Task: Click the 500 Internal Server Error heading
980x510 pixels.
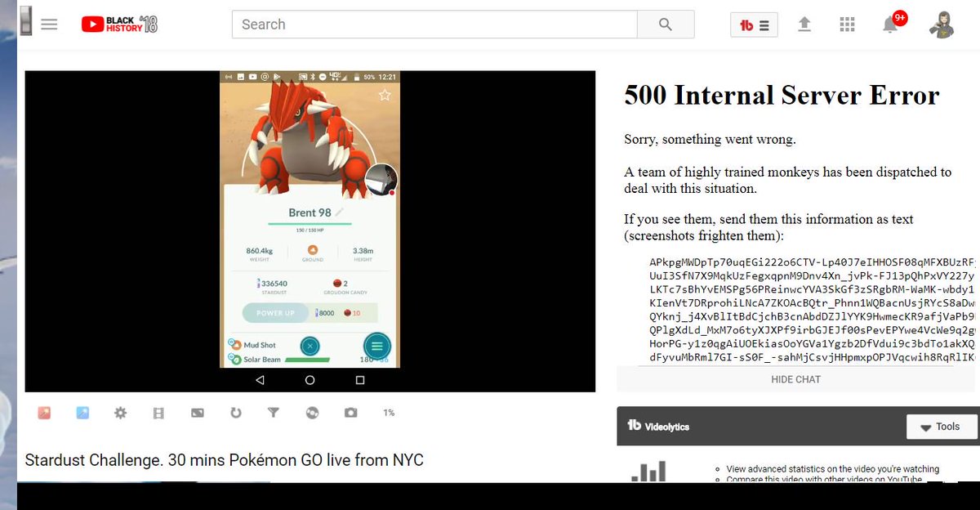Action: tap(782, 96)
